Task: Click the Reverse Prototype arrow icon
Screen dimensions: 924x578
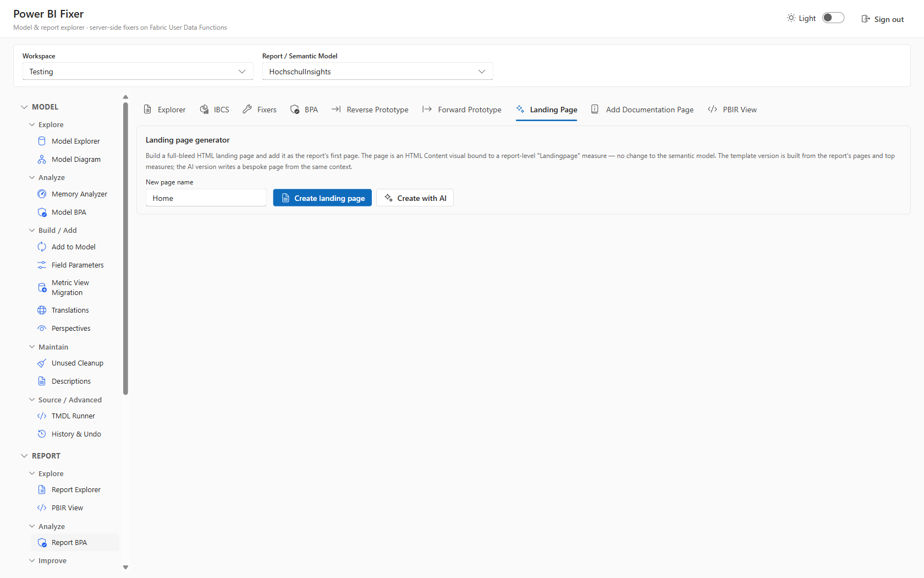Action: 336,110
